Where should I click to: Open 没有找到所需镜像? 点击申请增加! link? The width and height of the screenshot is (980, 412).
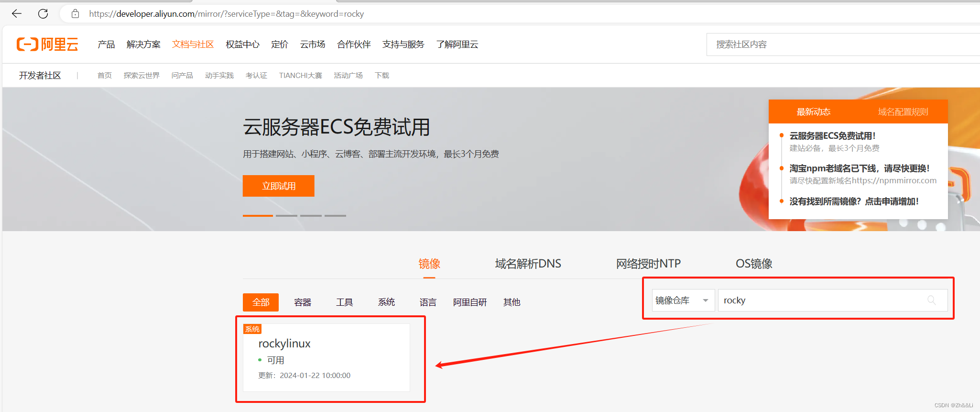coord(854,201)
